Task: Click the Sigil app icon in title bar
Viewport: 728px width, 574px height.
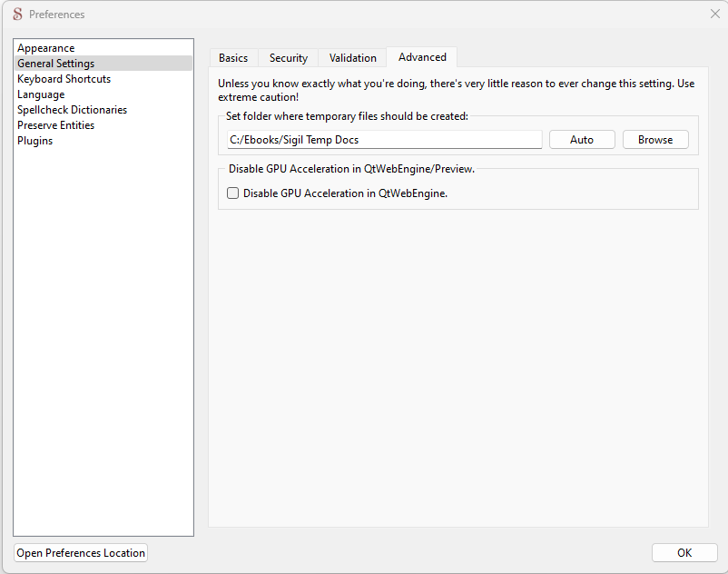Action: 17,15
